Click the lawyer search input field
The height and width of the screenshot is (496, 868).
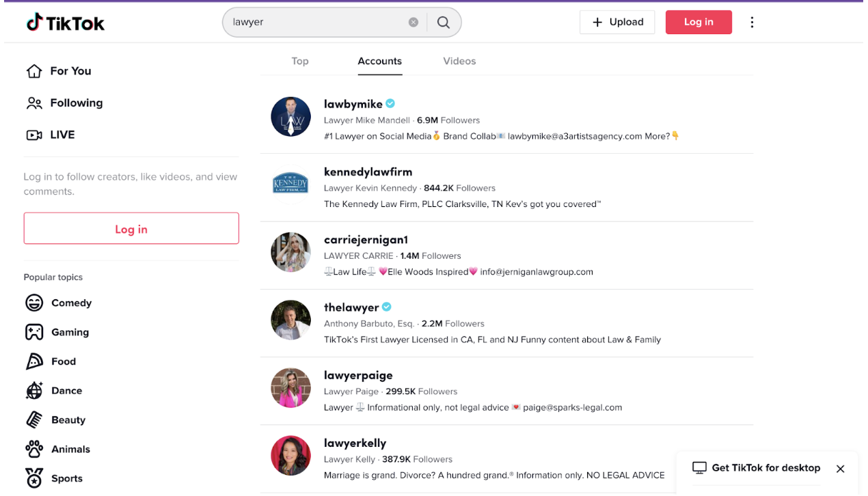point(318,23)
